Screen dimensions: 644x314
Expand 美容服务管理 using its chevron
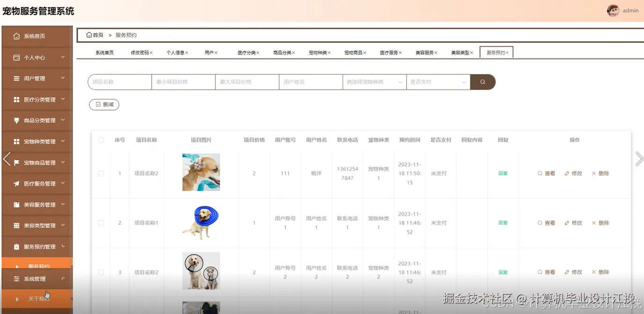[63, 204]
